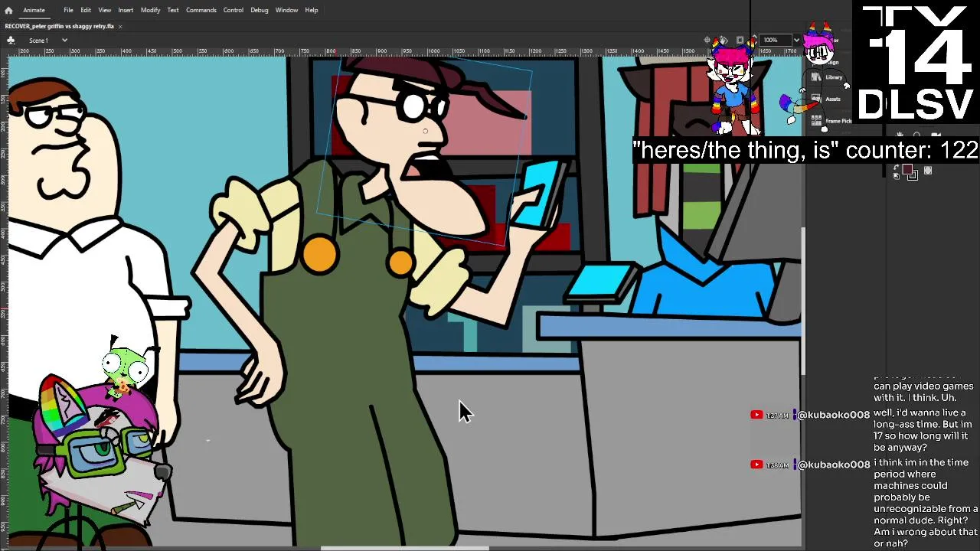Click the scene icon beside Scene 1
The height and width of the screenshot is (551, 980).
(11, 40)
